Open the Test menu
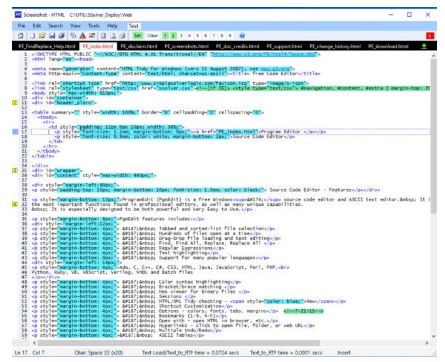The image size is (445, 362). tap(133, 26)
